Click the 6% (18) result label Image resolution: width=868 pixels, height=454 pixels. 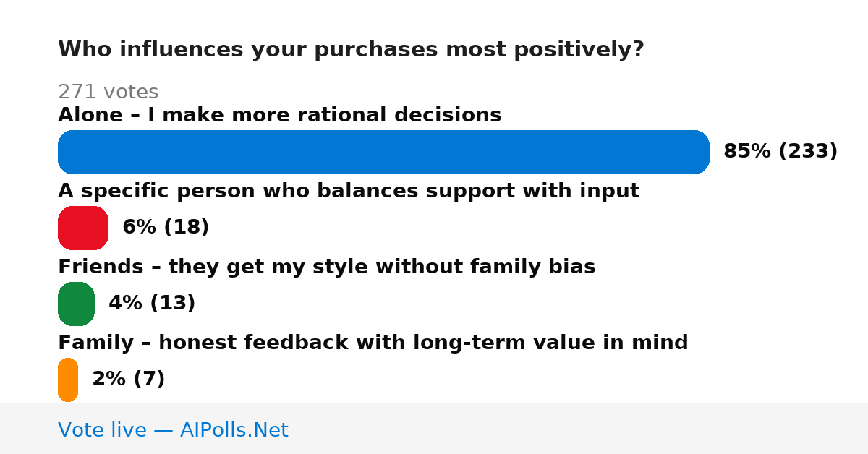click(166, 227)
